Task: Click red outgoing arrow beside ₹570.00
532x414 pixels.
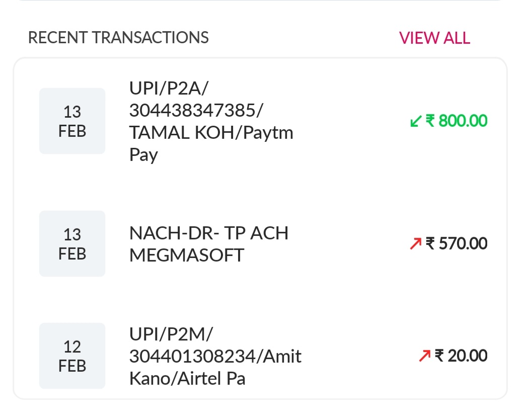Action: pos(415,244)
